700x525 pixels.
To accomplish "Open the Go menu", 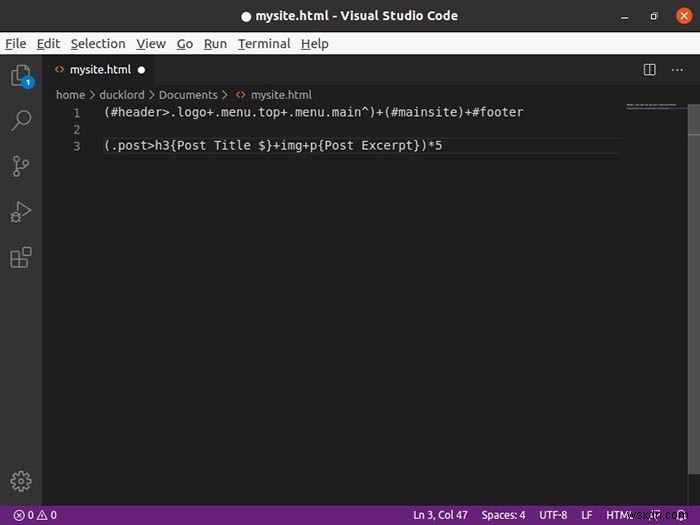I will (185, 44).
